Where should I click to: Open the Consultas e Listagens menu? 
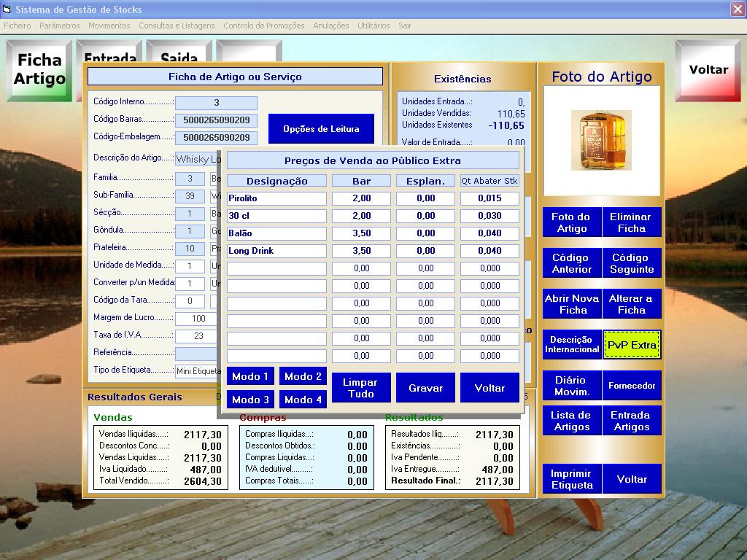click(x=177, y=26)
